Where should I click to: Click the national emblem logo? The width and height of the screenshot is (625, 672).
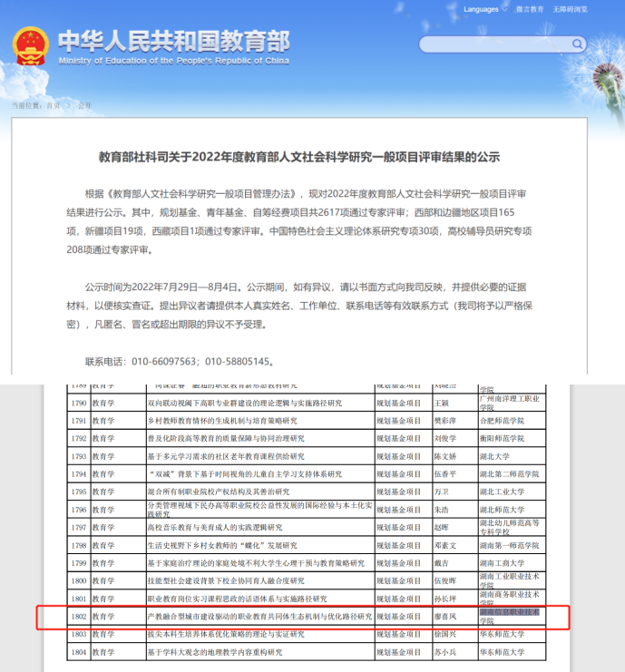pos(31,46)
